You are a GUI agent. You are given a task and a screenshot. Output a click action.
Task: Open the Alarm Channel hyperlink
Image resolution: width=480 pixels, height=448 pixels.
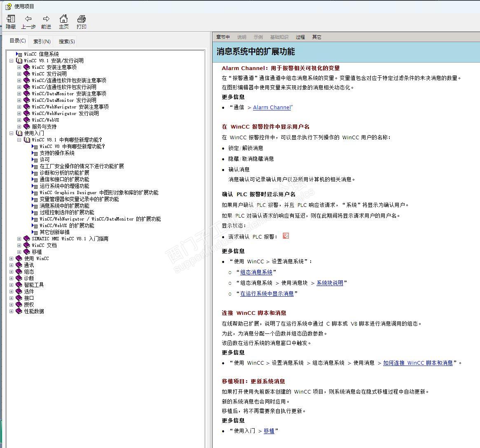point(272,107)
